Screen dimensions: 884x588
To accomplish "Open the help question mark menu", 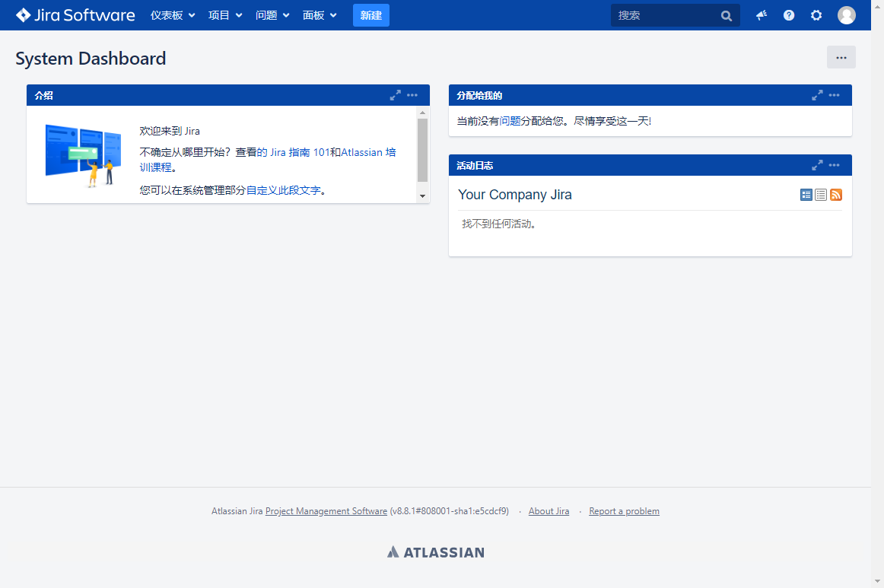I will click(x=789, y=15).
